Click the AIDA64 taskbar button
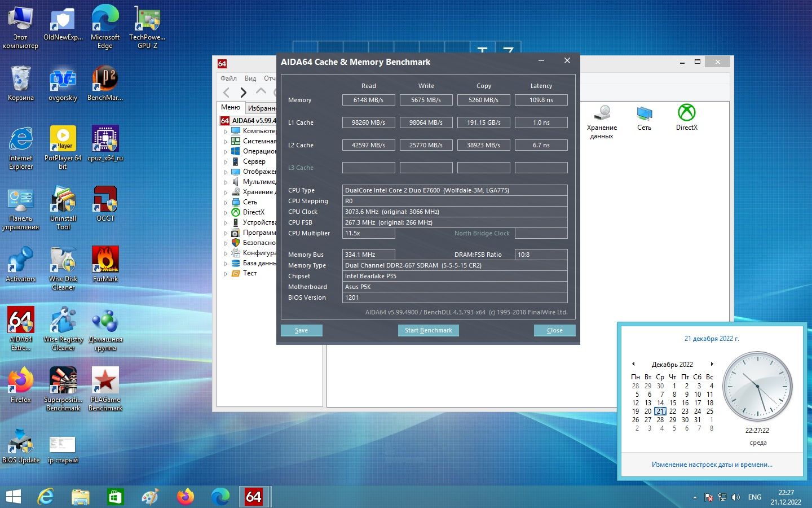 coord(254,497)
